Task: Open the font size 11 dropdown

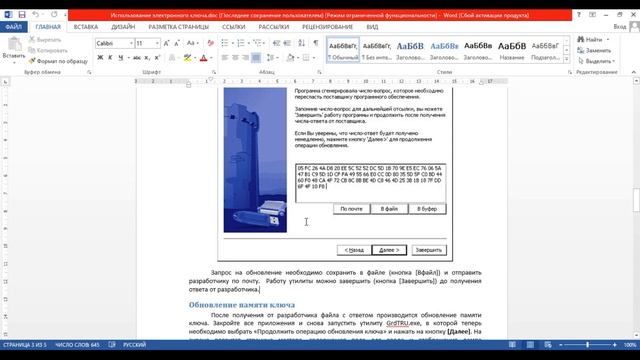Action: pyautogui.click(x=157, y=43)
